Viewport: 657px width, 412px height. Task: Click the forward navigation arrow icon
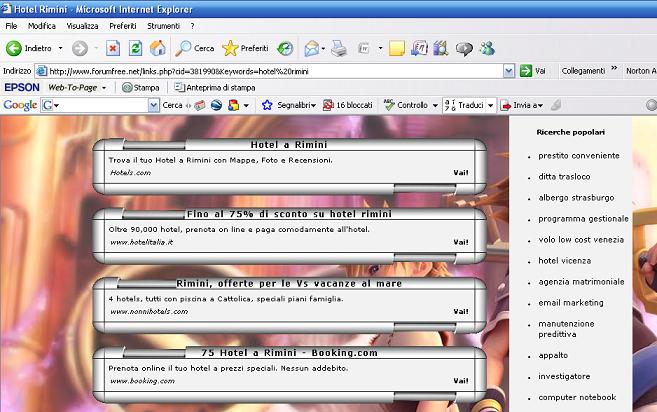[80, 49]
